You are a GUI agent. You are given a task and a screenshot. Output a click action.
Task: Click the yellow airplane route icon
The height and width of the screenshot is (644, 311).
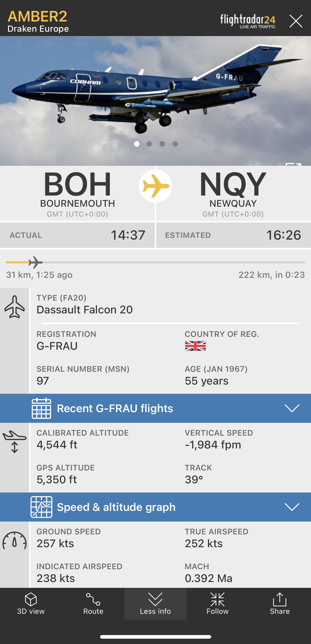(x=155, y=186)
